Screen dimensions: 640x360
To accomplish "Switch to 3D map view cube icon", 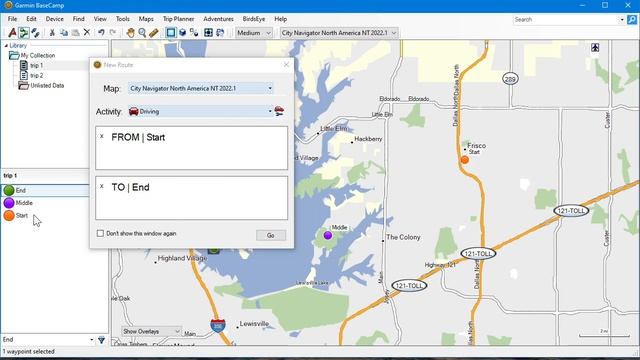I will tap(182, 33).
